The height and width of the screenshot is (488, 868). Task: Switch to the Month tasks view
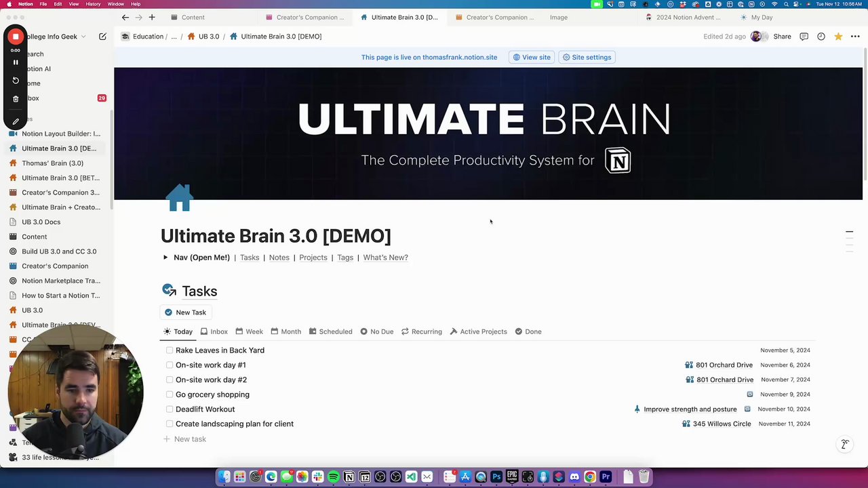click(285, 331)
